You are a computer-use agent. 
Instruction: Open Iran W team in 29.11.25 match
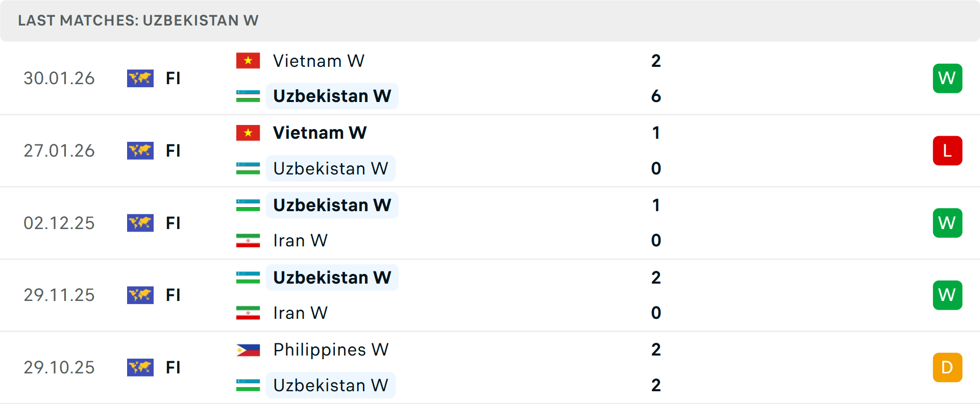pos(300,313)
